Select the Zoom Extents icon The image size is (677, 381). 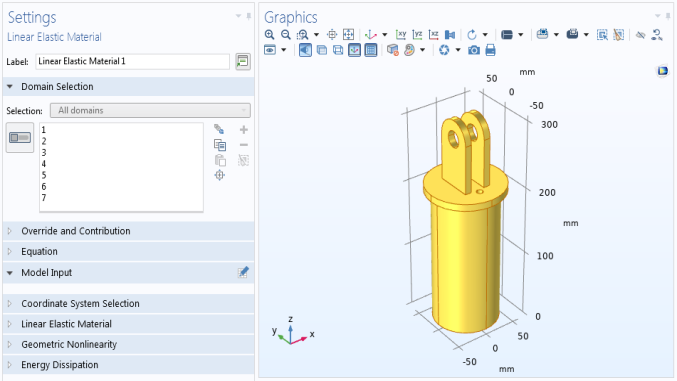coord(348,35)
